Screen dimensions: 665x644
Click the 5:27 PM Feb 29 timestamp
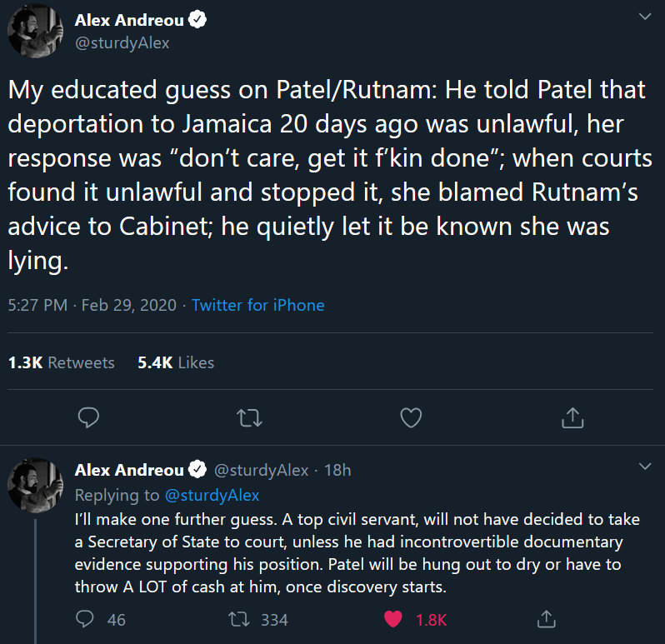click(92, 305)
